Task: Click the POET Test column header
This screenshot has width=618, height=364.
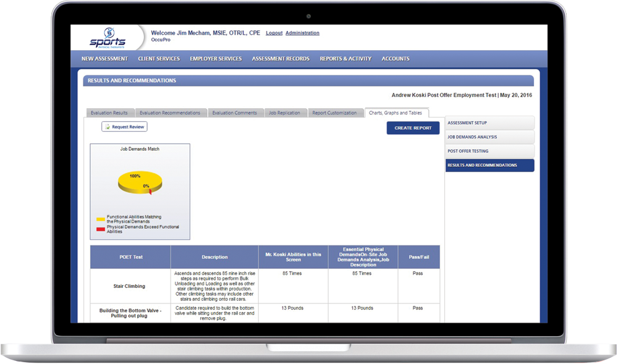Action: point(130,257)
